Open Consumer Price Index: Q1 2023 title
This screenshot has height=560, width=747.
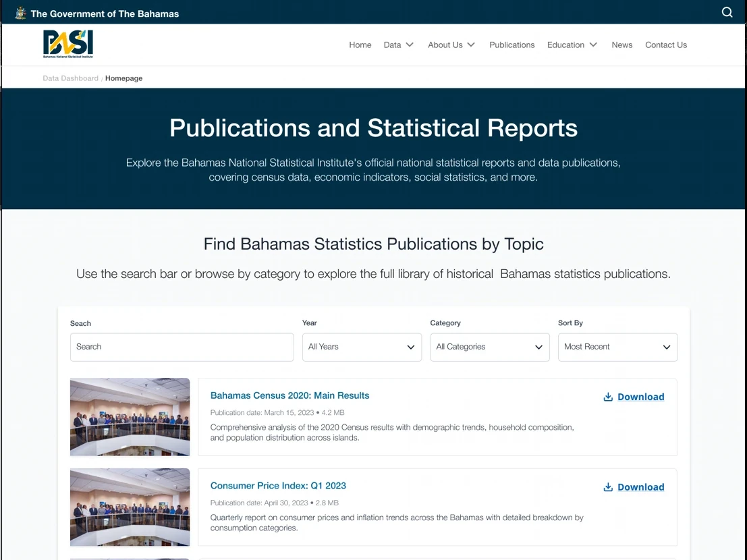[278, 486]
